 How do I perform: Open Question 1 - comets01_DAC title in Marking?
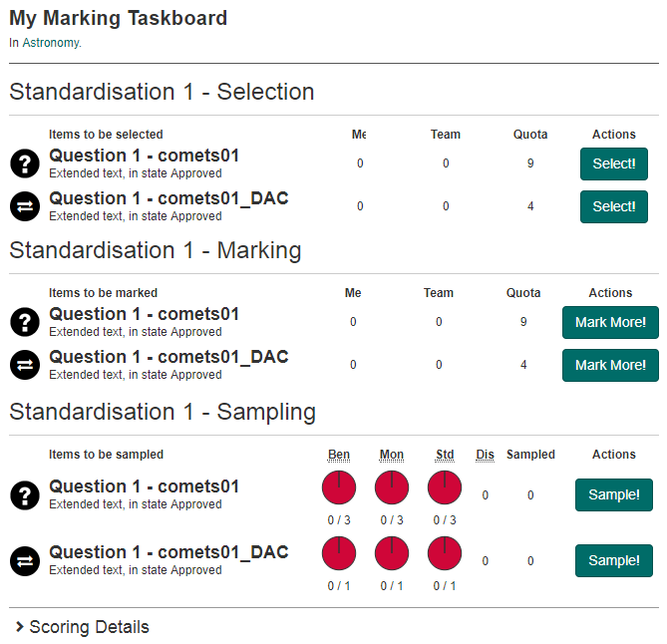tap(168, 357)
